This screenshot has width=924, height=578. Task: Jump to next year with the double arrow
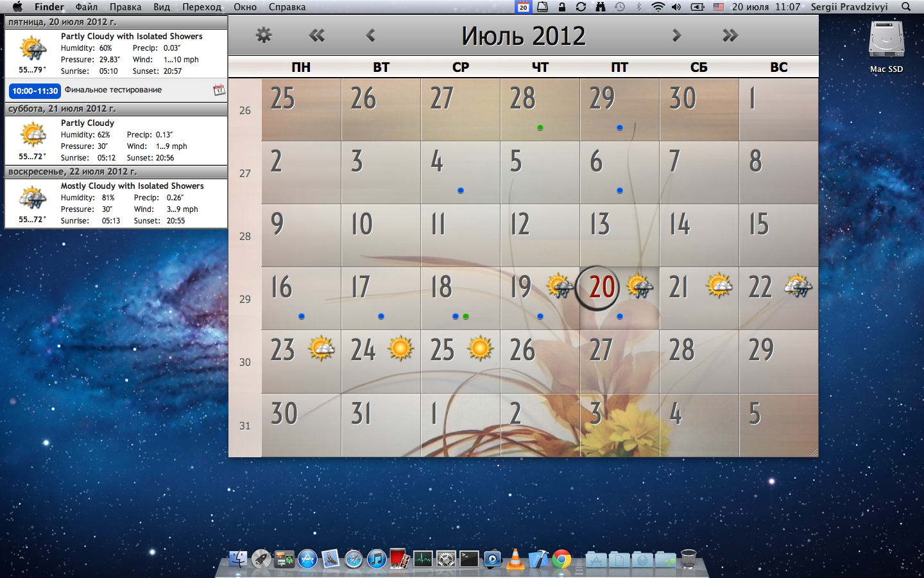click(730, 35)
